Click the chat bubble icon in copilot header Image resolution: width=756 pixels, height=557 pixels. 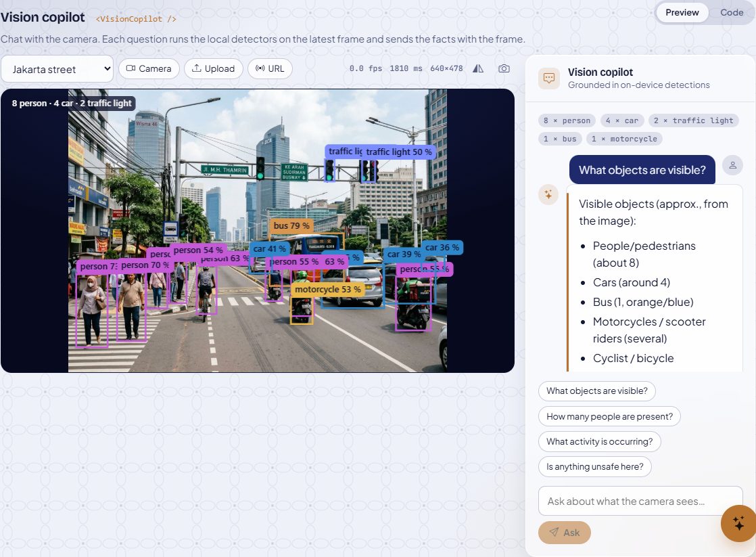548,79
